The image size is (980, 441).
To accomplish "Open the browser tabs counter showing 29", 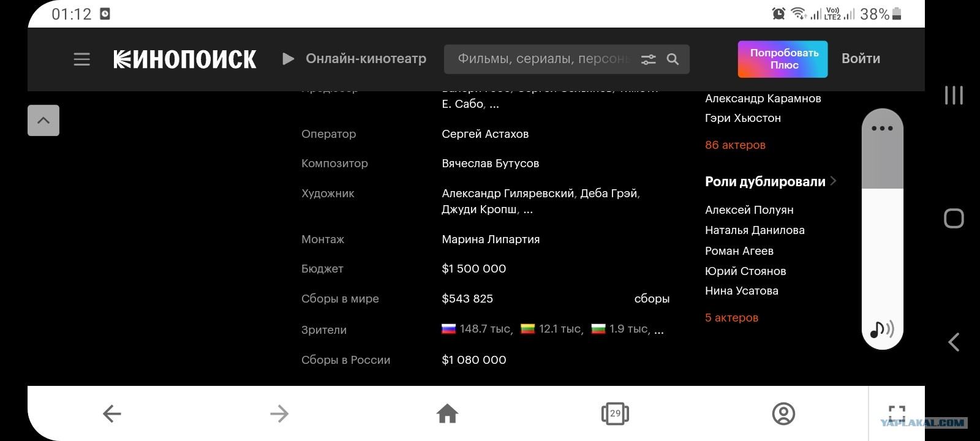I will tap(615, 413).
